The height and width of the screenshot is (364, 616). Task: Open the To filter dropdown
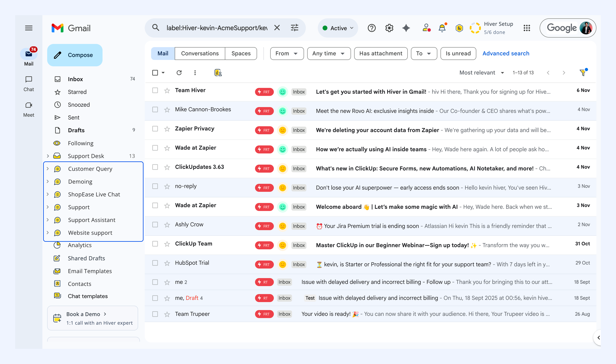(x=424, y=54)
